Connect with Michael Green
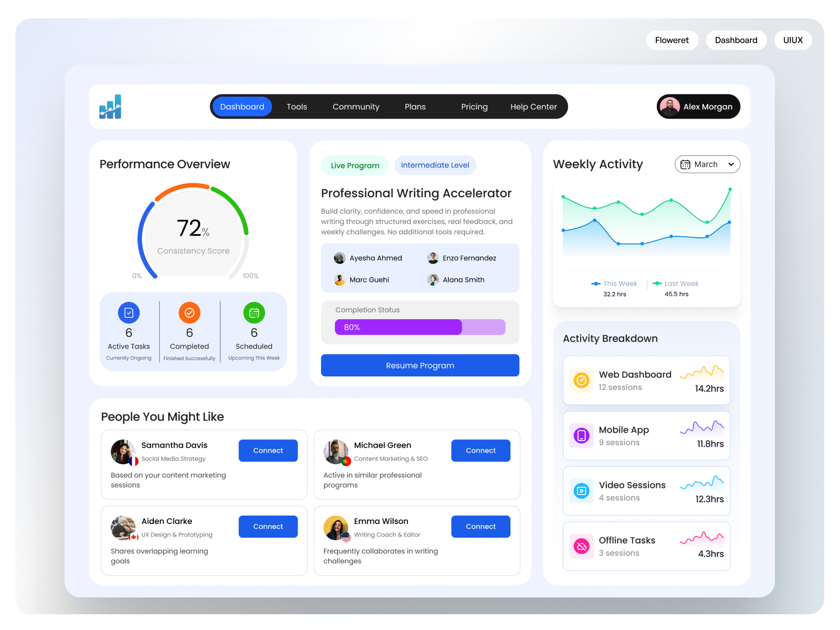The width and height of the screenshot is (840, 630). [480, 450]
